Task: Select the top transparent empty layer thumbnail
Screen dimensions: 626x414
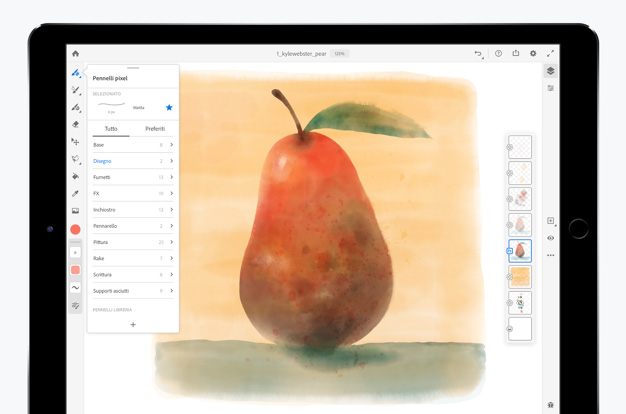Action: point(520,147)
